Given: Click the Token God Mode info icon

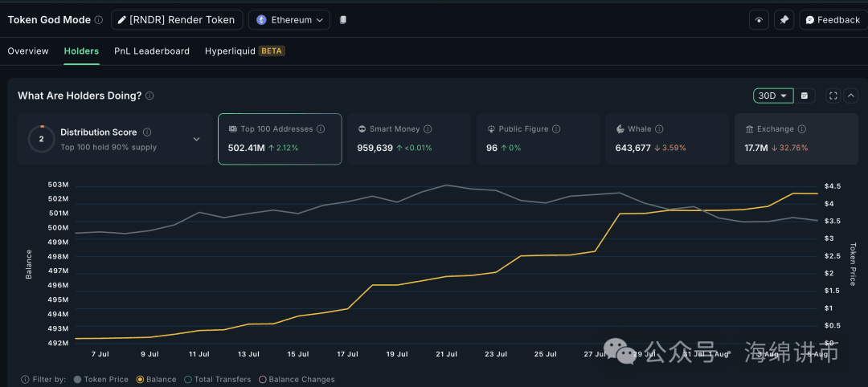Looking at the screenshot, I should pos(99,20).
